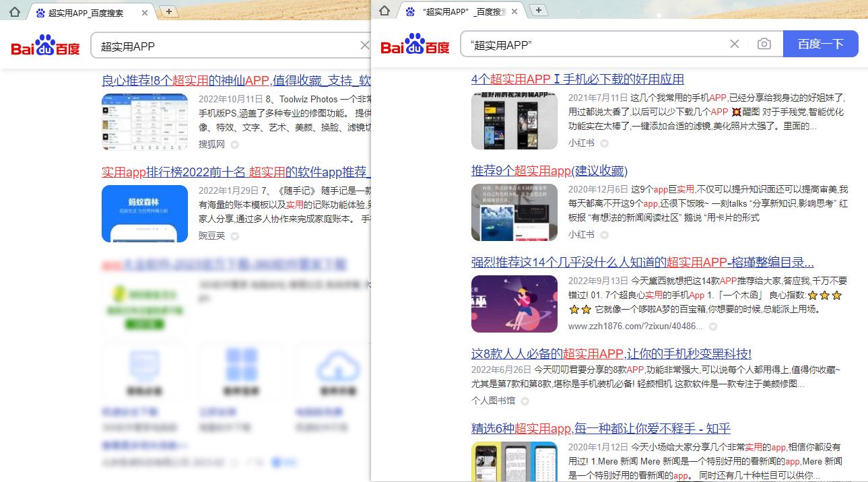
Task: Open a new tab with the + button on the left window
Action: tap(168, 11)
